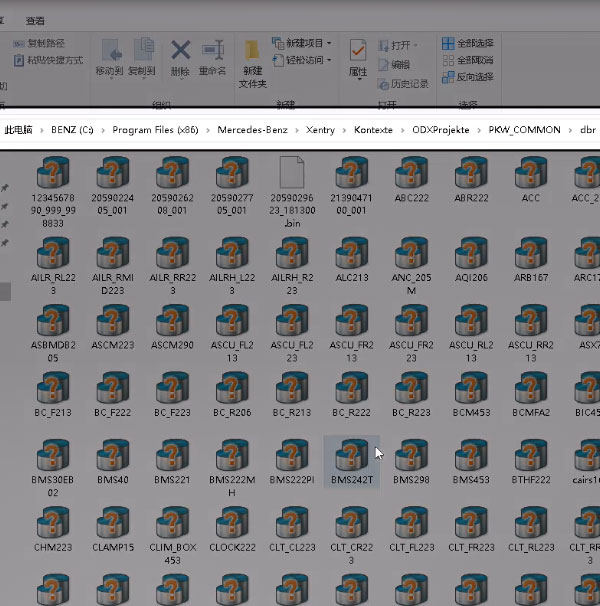Image resolution: width=600 pixels, height=606 pixels.
Task: Select file 2059029623_181300.bin
Action: [292, 192]
